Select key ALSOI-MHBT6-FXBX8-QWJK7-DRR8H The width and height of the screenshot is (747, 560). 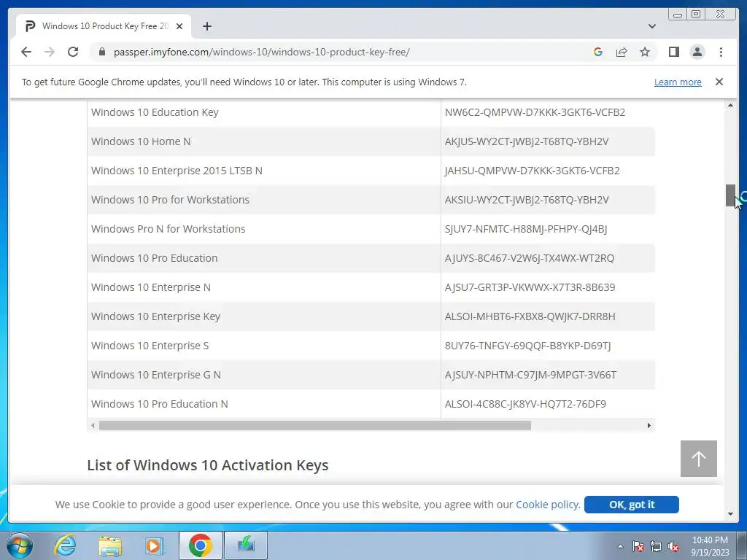click(530, 316)
